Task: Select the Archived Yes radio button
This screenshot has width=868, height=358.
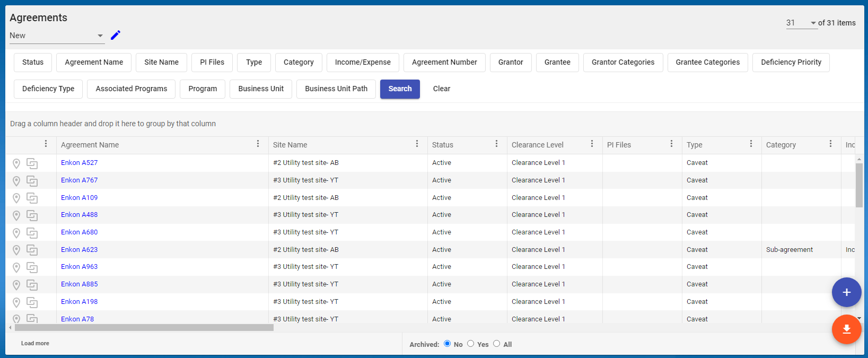Action: click(x=470, y=344)
